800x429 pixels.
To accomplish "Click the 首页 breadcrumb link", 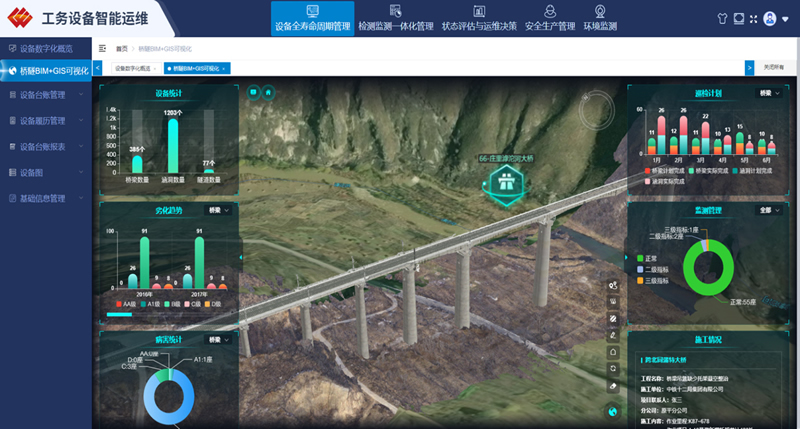I will 122,48.
